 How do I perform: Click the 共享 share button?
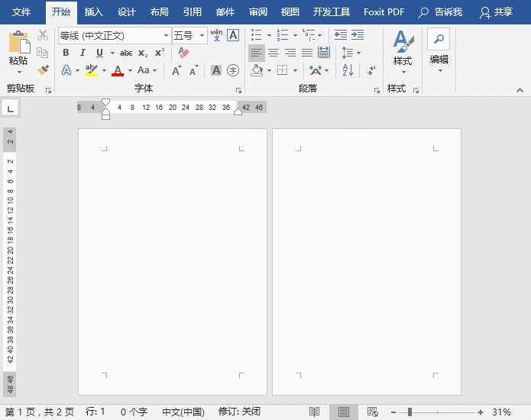(497, 12)
